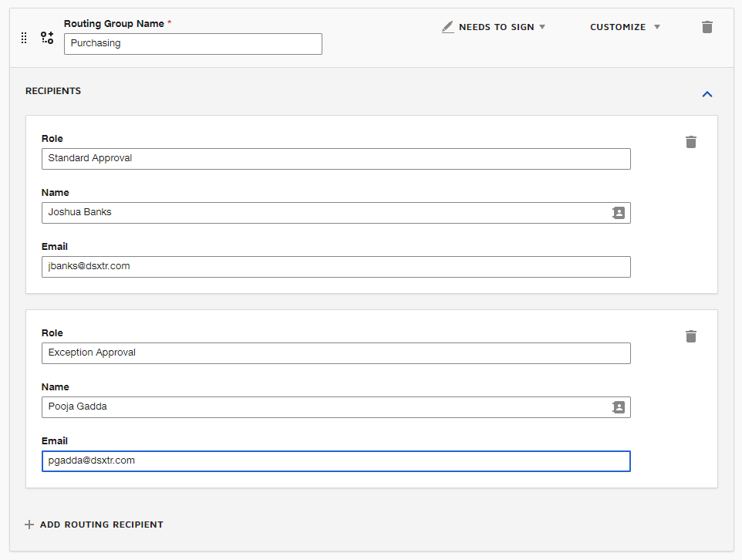The width and height of the screenshot is (742, 560).
Task: Click the routing group type icon
Action: (47, 37)
